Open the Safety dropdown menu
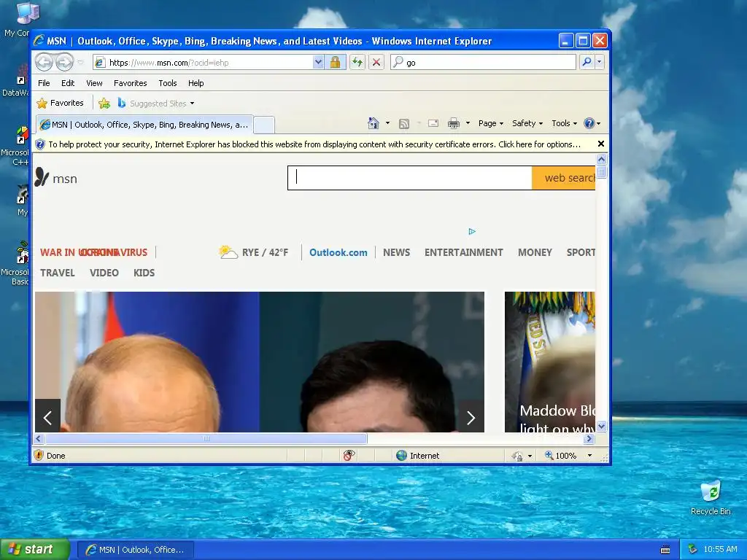This screenshot has height=560, width=747. tap(527, 123)
